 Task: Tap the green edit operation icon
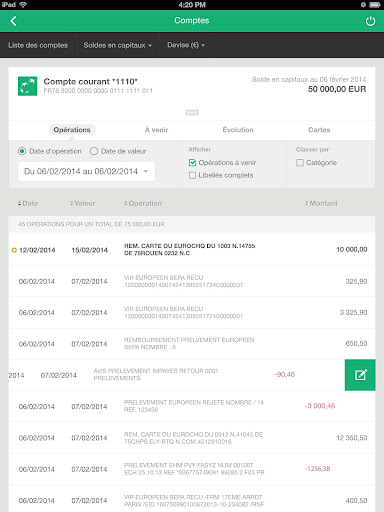point(360,375)
